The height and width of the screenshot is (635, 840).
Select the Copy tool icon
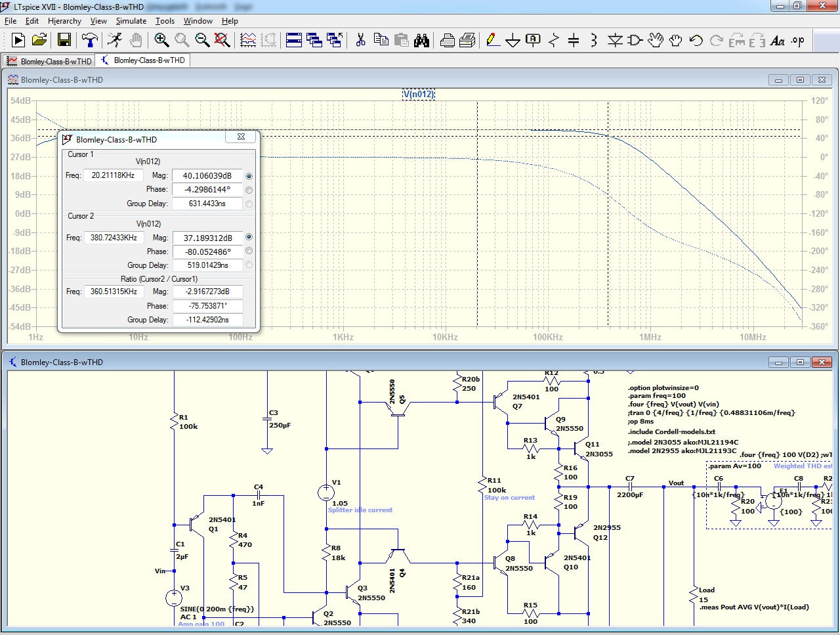point(381,40)
